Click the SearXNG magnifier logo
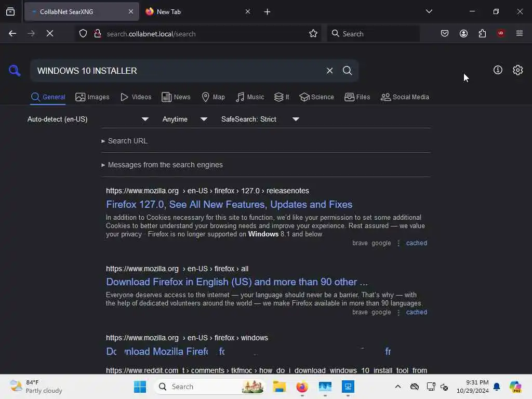The height and width of the screenshot is (399, 532). 15,71
